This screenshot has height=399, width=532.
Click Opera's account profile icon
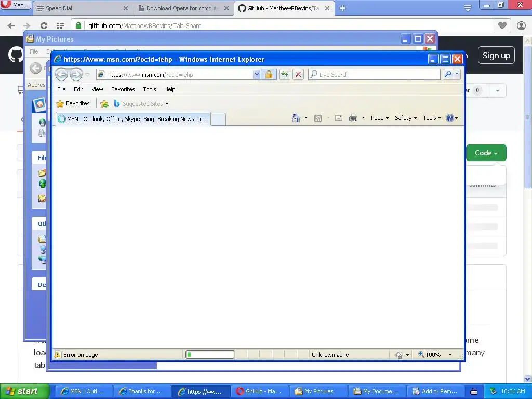pos(521,25)
